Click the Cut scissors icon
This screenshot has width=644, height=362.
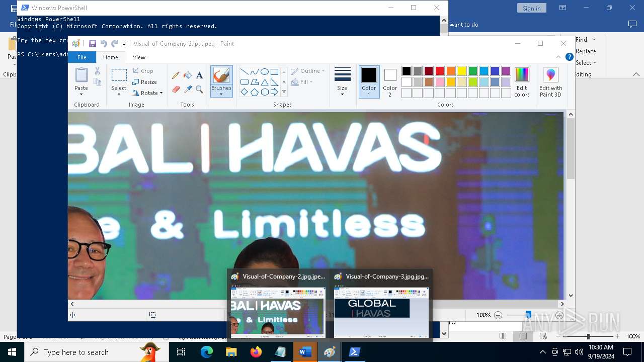(97, 71)
